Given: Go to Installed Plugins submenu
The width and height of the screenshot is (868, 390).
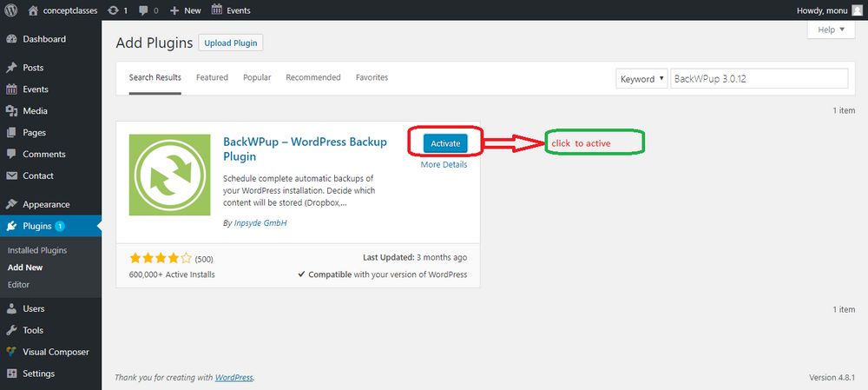Looking at the screenshot, I should pyautogui.click(x=37, y=250).
